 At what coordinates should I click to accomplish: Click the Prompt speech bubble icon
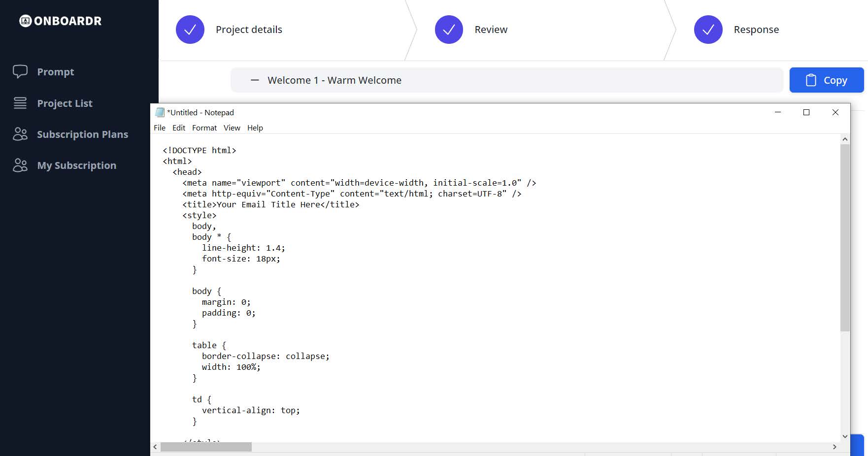20,72
